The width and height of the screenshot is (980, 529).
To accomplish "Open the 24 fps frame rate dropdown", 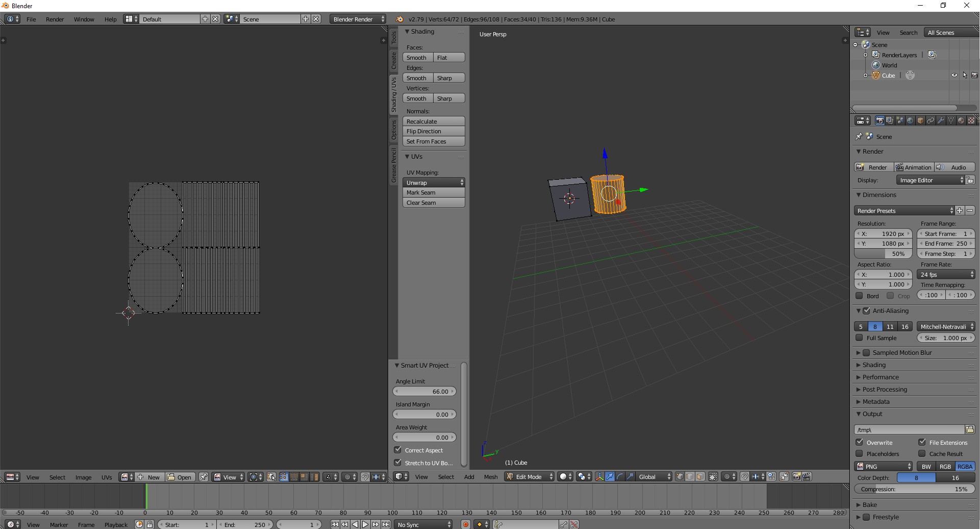I will click(946, 274).
